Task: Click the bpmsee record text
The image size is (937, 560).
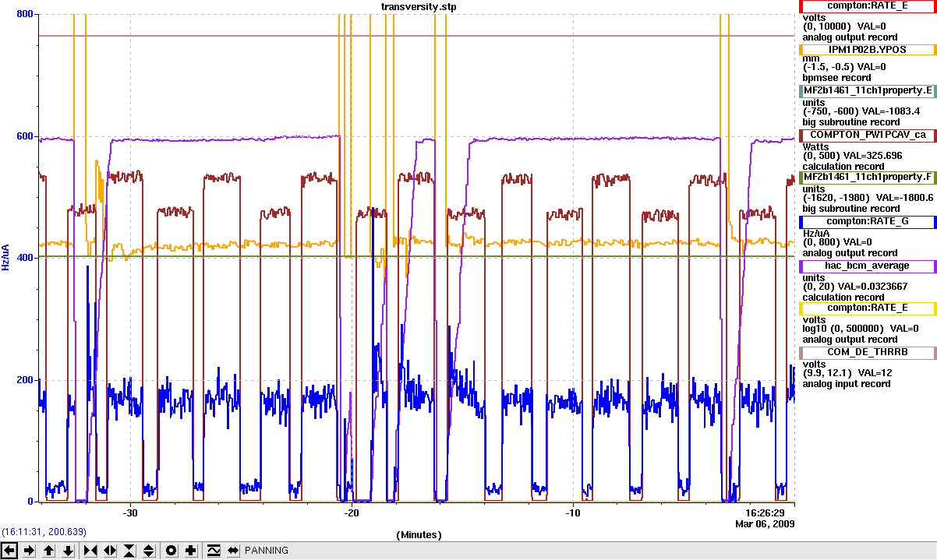Action: click(x=837, y=78)
